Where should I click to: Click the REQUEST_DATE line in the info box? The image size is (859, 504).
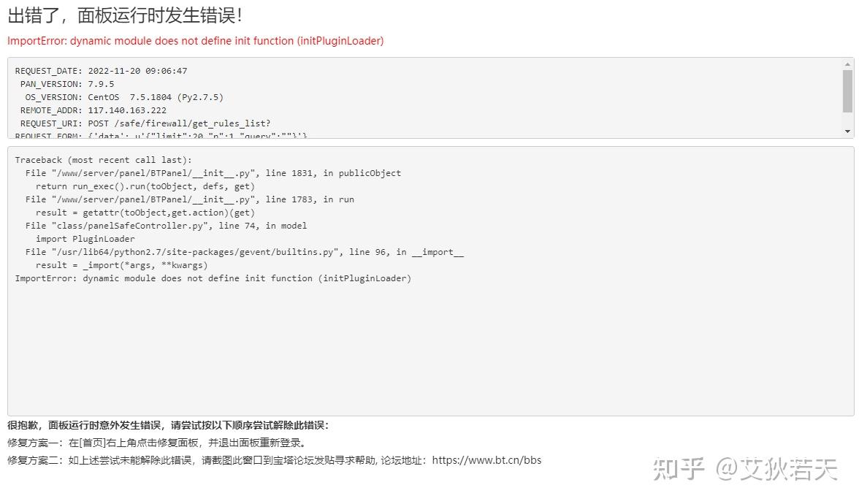(x=101, y=71)
